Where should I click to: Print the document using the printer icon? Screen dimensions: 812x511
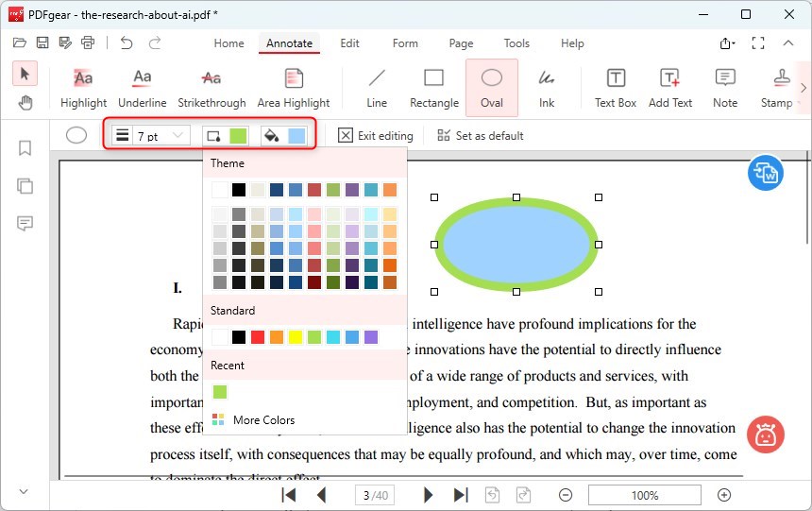coord(88,43)
